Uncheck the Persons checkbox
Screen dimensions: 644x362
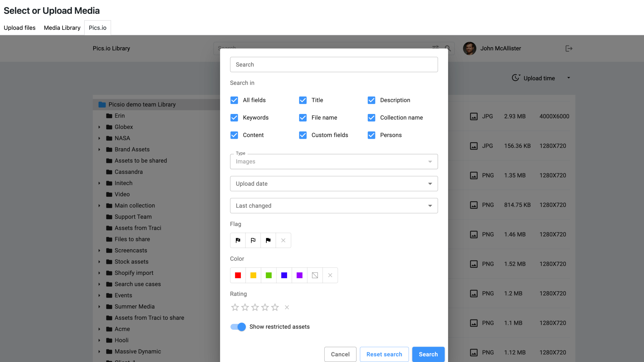click(x=371, y=135)
